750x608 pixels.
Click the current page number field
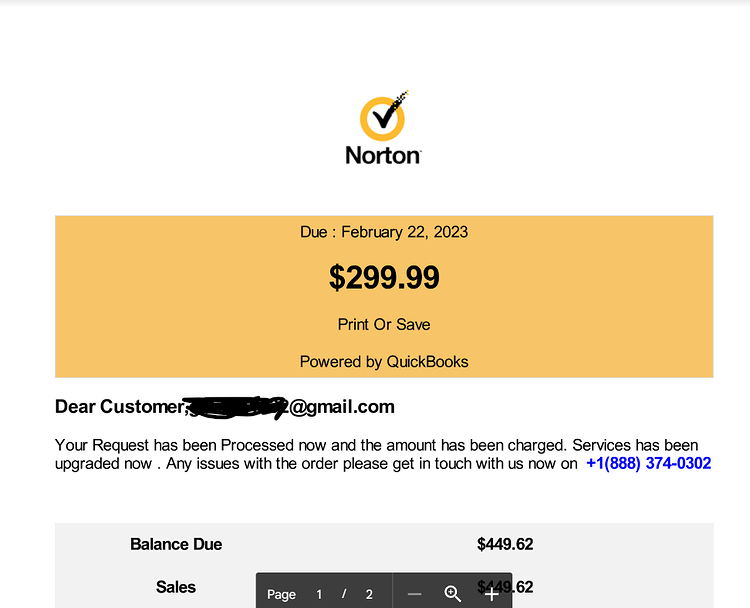[319, 594]
